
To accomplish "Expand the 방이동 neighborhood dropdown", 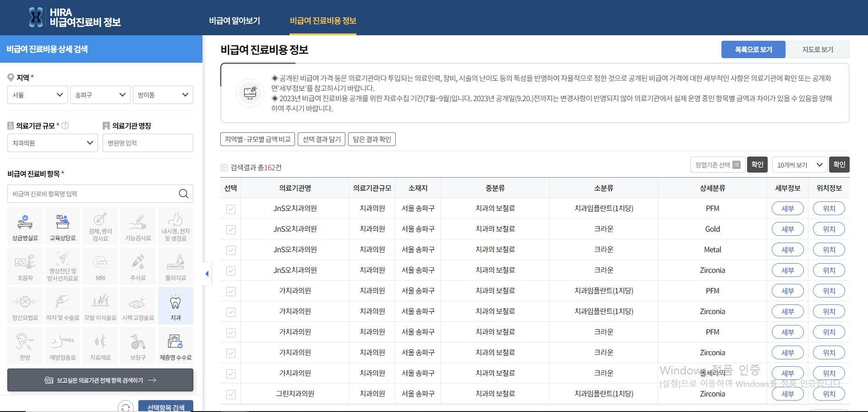I will (163, 95).
